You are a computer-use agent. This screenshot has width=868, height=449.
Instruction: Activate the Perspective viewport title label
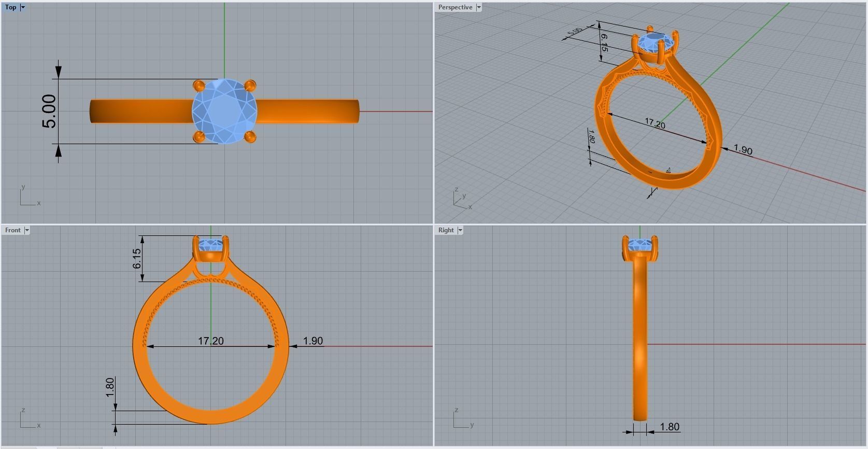click(455, 7)
